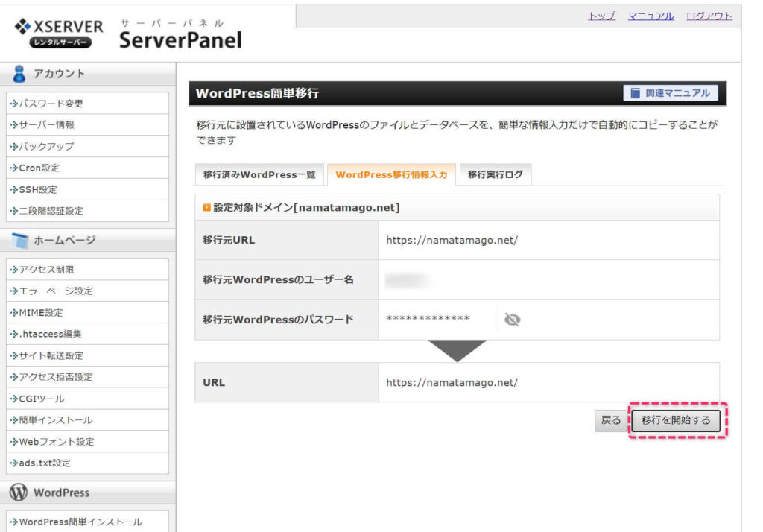This screenshot has width=763, height=532.
Task: Open 二段階認証設定 menu item
Action: (88, 211)
